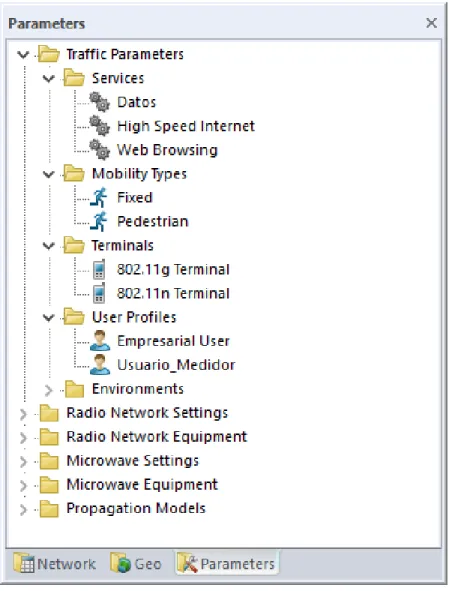Viewport: 449px width, 591px height.
Task: Click the phone icon beside 802.11g Terminal
Action: [99, 269]
